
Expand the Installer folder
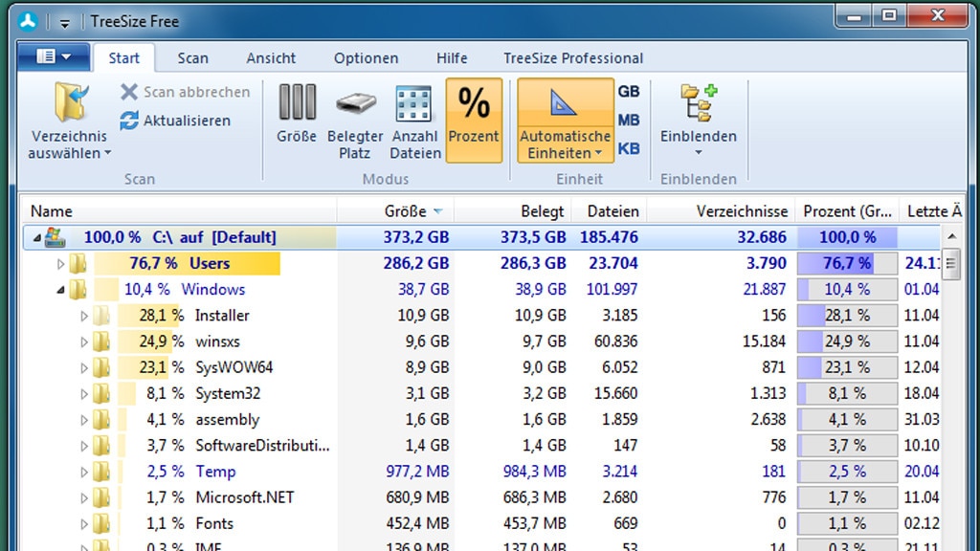click(84, 316)
